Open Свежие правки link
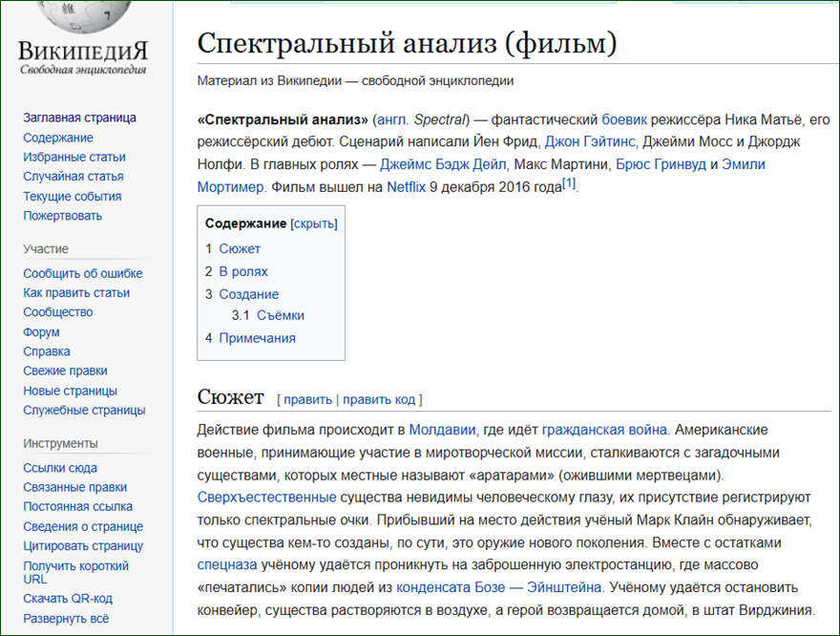840x636 pixels. [65, 371]
